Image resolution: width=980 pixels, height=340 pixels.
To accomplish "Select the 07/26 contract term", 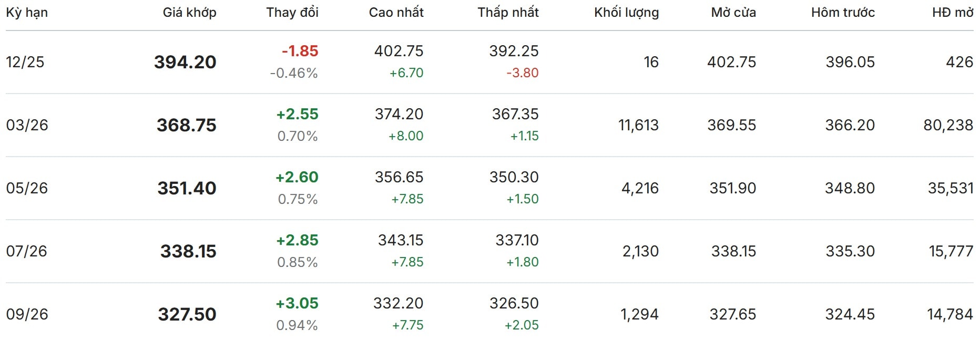I will [26, 251].
